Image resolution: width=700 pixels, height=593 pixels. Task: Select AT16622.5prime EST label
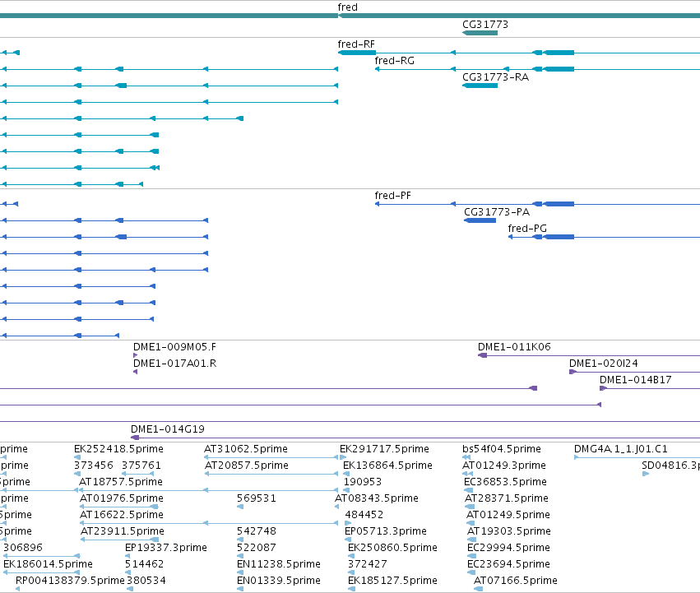click(x=122, y=515)
